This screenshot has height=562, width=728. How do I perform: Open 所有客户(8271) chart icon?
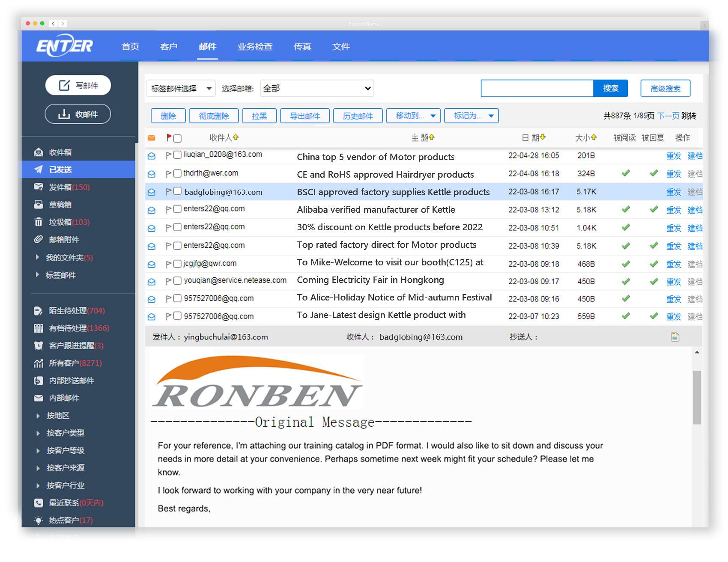(39, 363)
